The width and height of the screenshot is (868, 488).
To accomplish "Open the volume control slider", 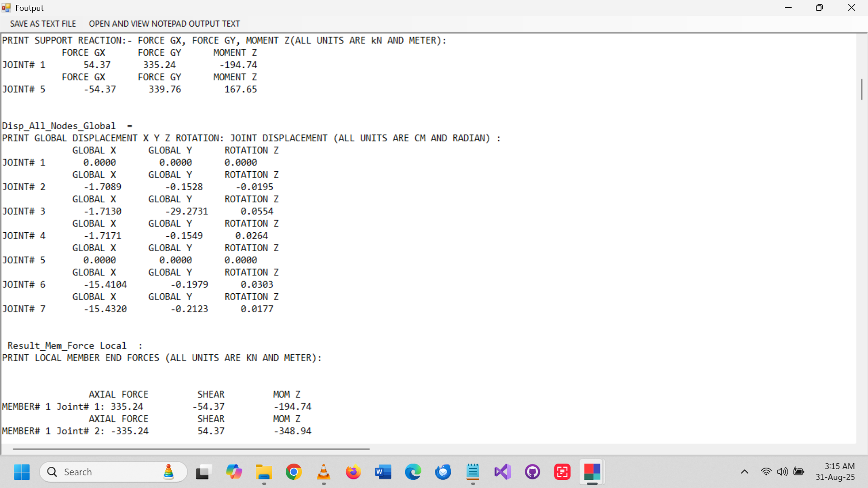I will click(x=783, y=472).
